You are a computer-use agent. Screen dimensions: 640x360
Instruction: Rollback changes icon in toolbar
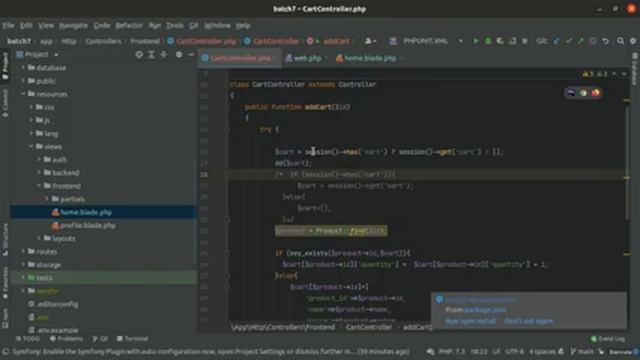pos(606,41)
